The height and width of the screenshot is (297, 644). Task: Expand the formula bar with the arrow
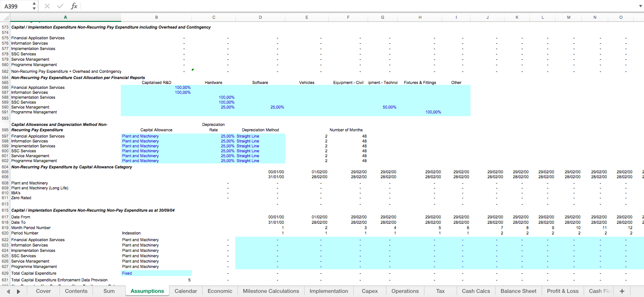pos(640,6)
